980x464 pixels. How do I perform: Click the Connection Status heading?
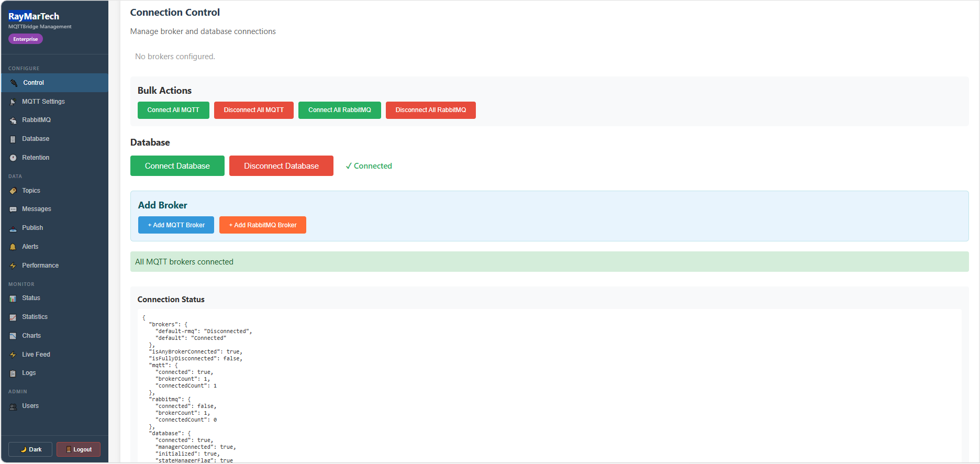click(171, 300)
